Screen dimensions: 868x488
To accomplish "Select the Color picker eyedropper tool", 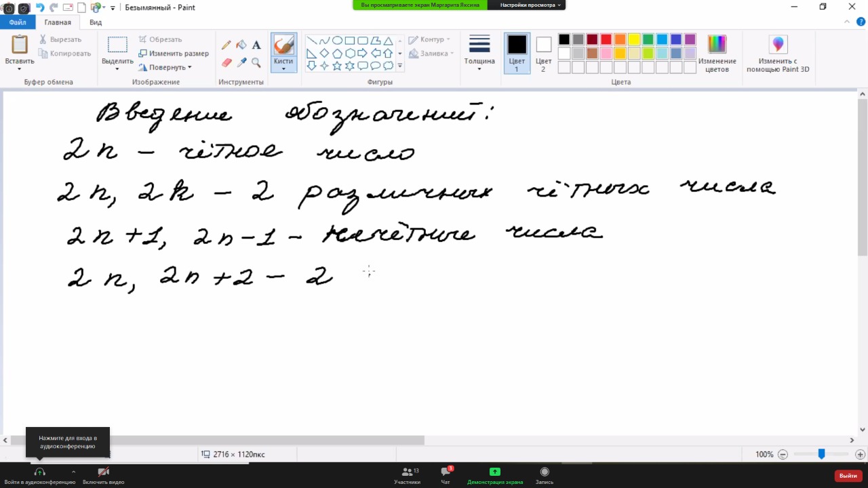I will pos(241,62).
